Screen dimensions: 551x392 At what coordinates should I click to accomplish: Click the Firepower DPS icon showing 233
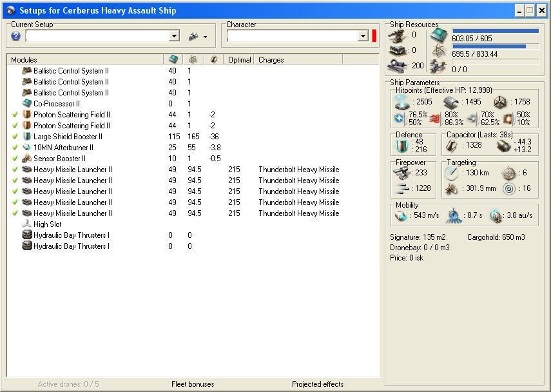401,173
